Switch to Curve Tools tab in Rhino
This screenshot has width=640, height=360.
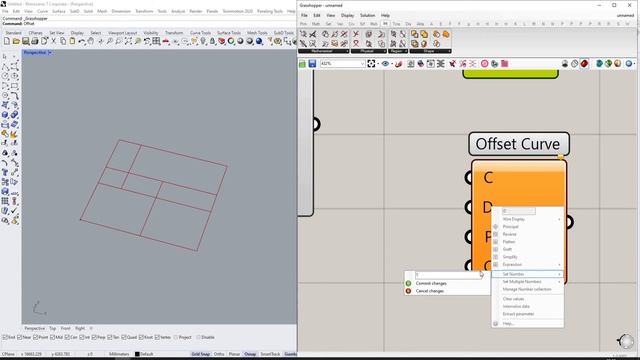200,33
